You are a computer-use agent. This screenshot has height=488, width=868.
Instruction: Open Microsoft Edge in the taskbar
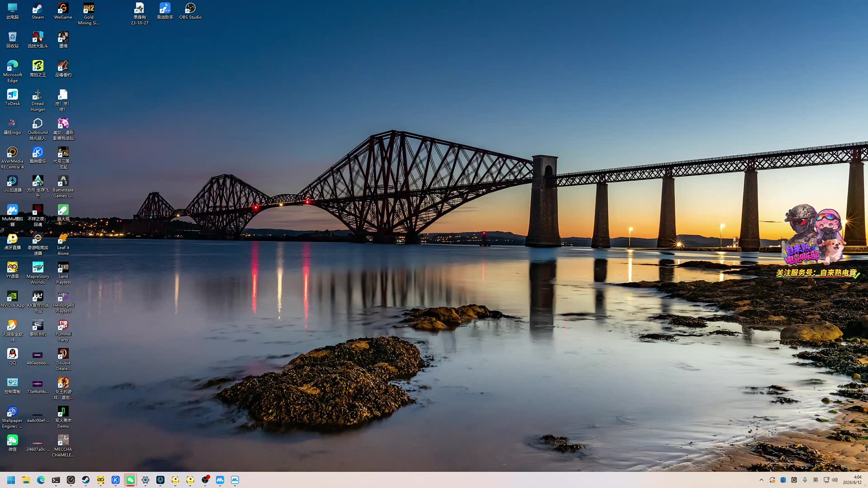click(41, 480)
